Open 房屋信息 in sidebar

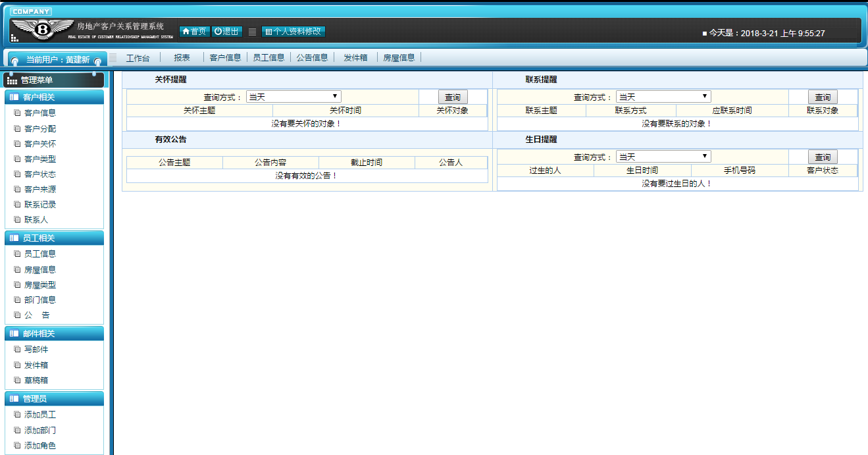coord(40,269)
